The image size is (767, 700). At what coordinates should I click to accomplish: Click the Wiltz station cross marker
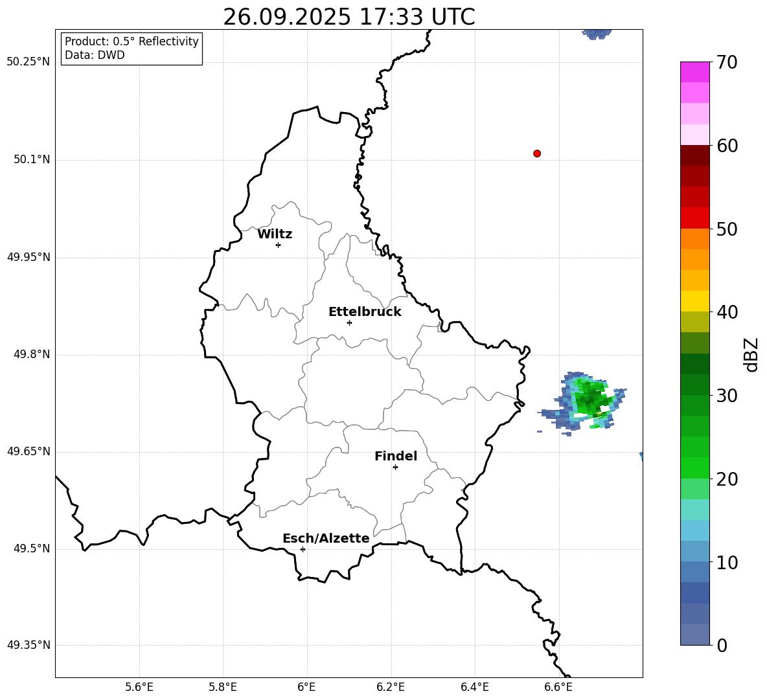click(279, 245)
